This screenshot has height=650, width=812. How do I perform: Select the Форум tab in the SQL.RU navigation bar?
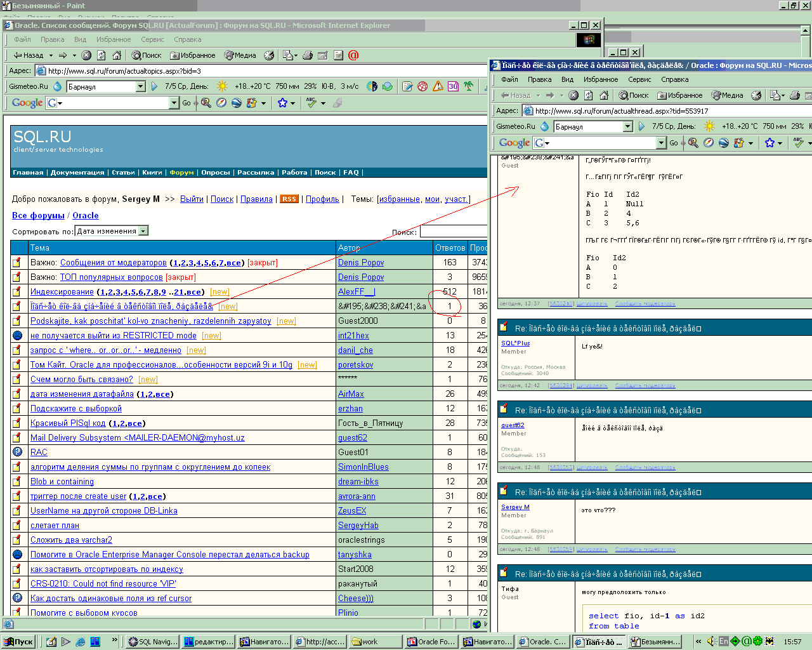click(181, 173)
